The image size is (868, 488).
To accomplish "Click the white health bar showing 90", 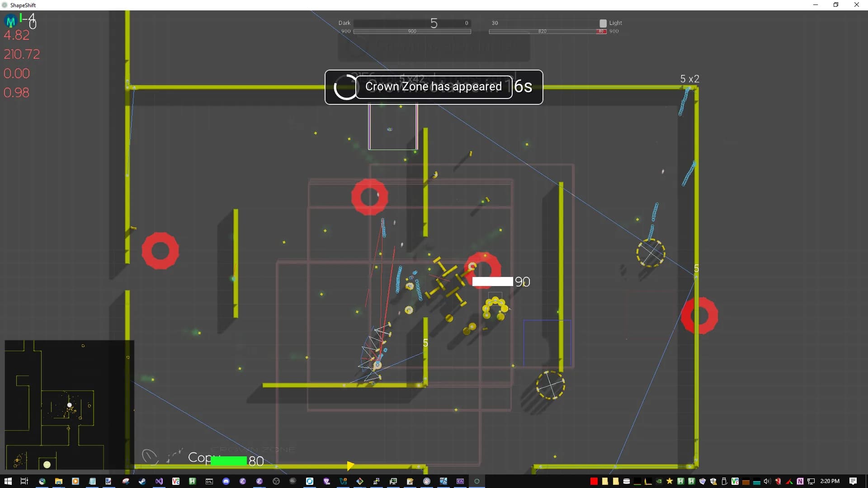I will [493, 282].
